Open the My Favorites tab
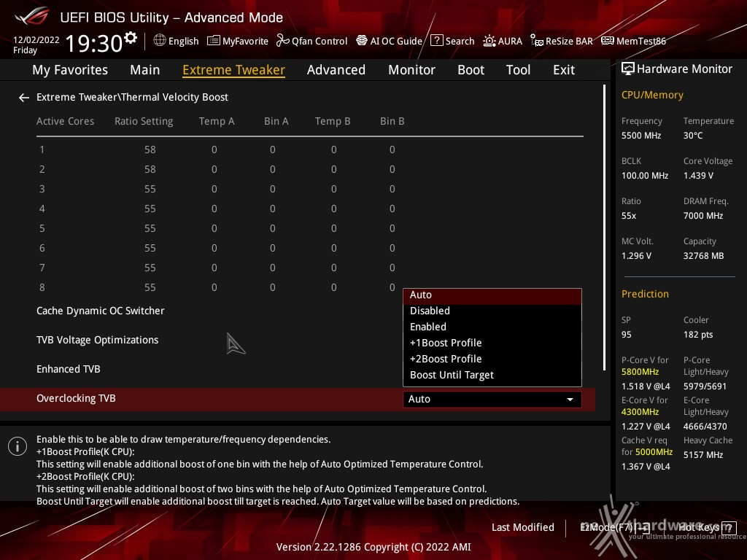747x560 pixels. click(x=70, y=70)
